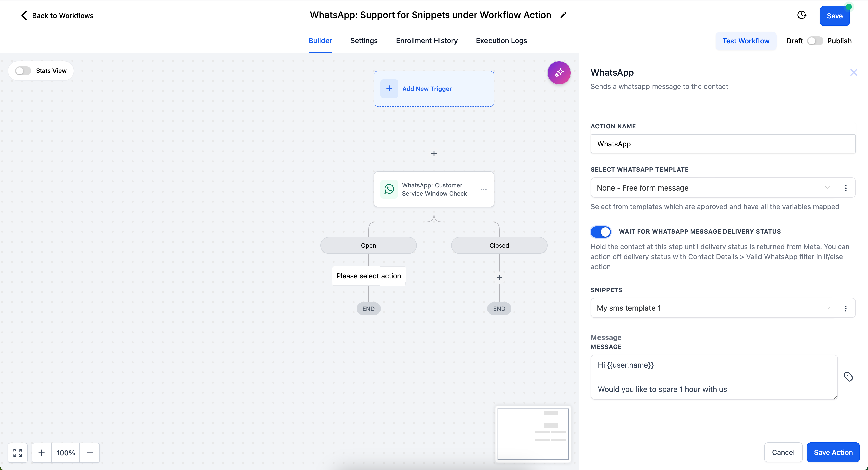
Task: Switch to the Settings tab
Action: click(x=364, y=40)
